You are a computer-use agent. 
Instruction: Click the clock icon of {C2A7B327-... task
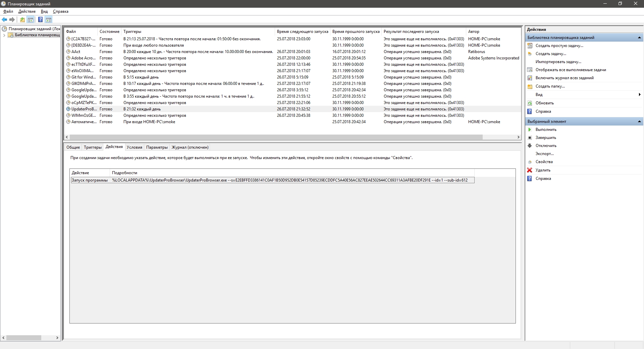tap(68, 39)
